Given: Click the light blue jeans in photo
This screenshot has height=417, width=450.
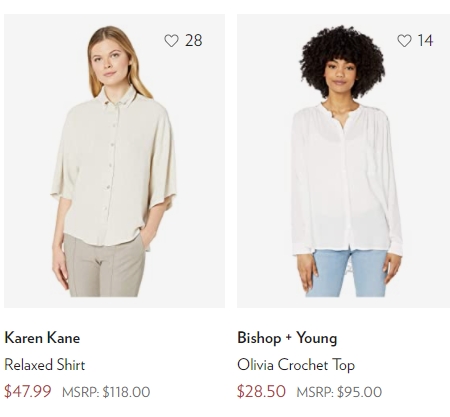Looking at the screenshot, I should tap(347, 273).
